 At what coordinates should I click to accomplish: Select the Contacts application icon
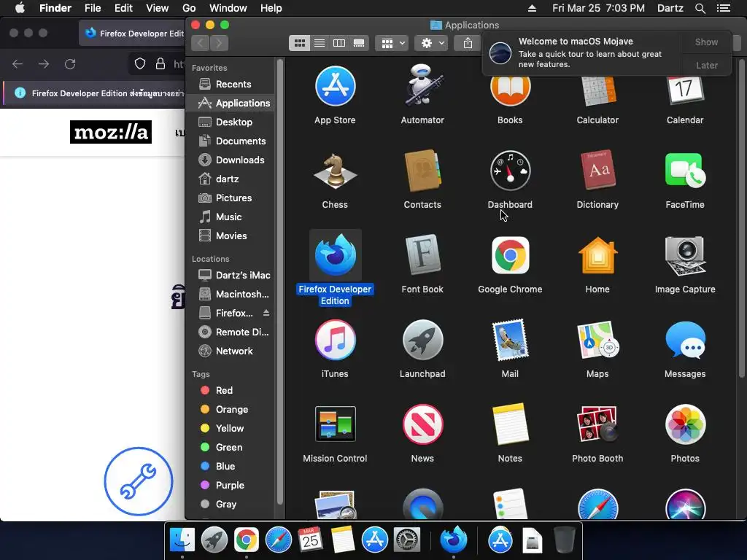click(x=422, y=171)
